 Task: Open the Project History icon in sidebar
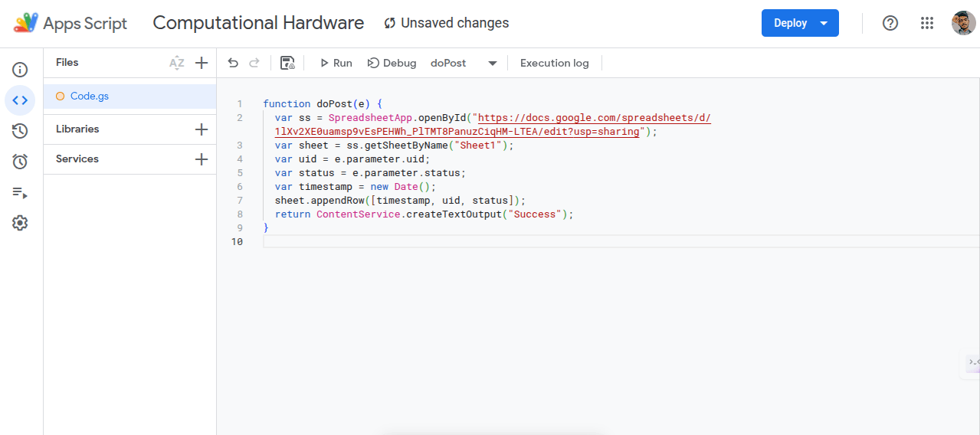click(x=20, y=131)
